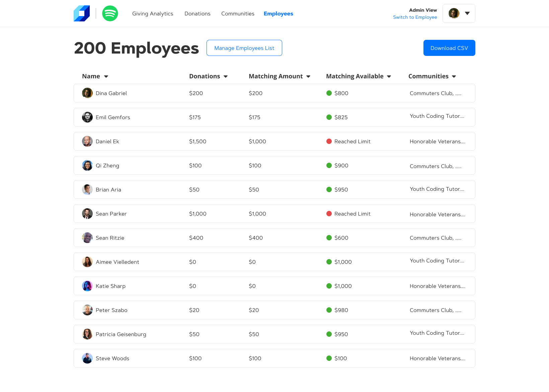Click Reached Limit in Daniel Ek row
This screenshot has height=392, width=549.
352,142
